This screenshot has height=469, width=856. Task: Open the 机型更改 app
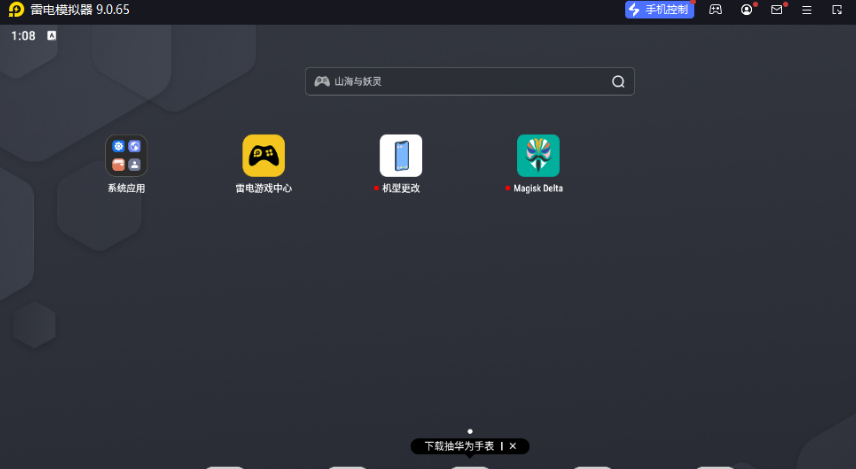tap(400, 156)
